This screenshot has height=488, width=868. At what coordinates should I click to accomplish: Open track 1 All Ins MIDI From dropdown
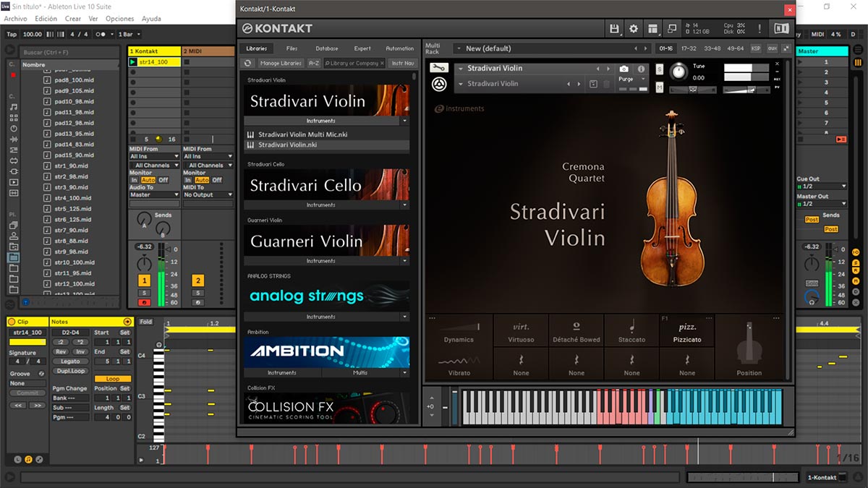154,156
